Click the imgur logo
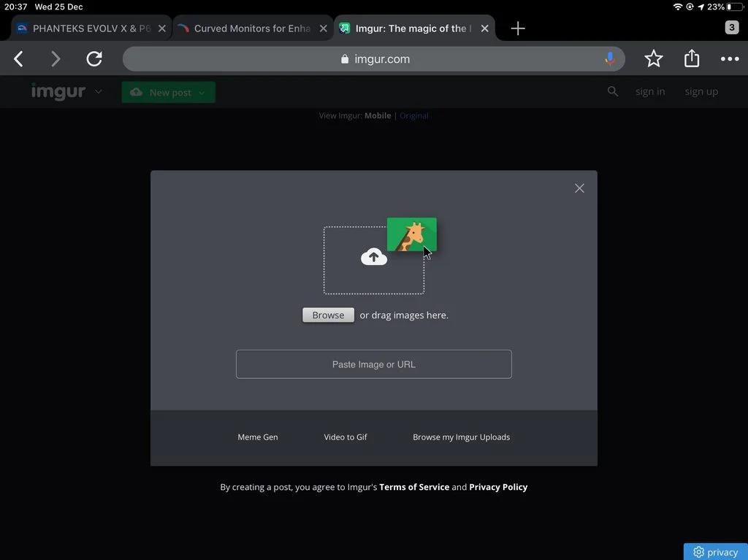 58,91
